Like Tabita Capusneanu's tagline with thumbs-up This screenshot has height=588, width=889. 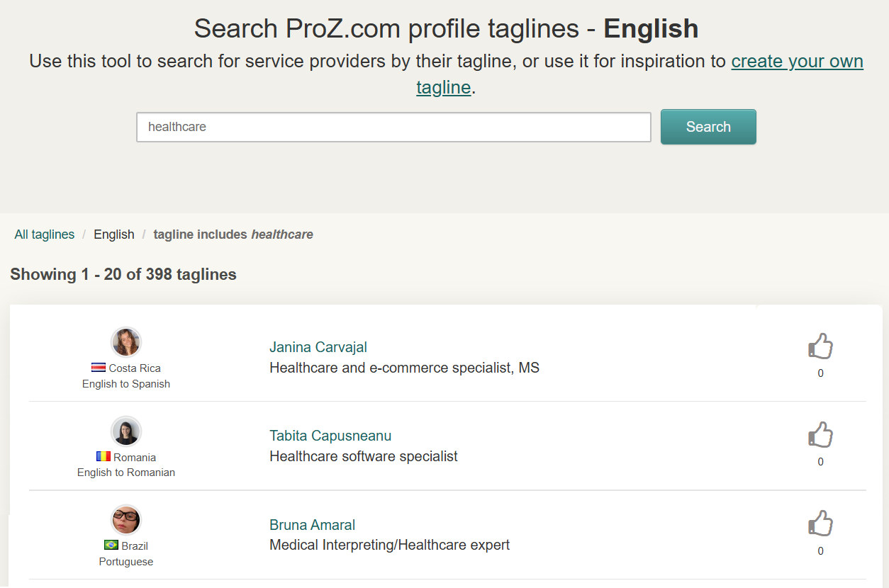pyautogui.click(x=820, y=435)
